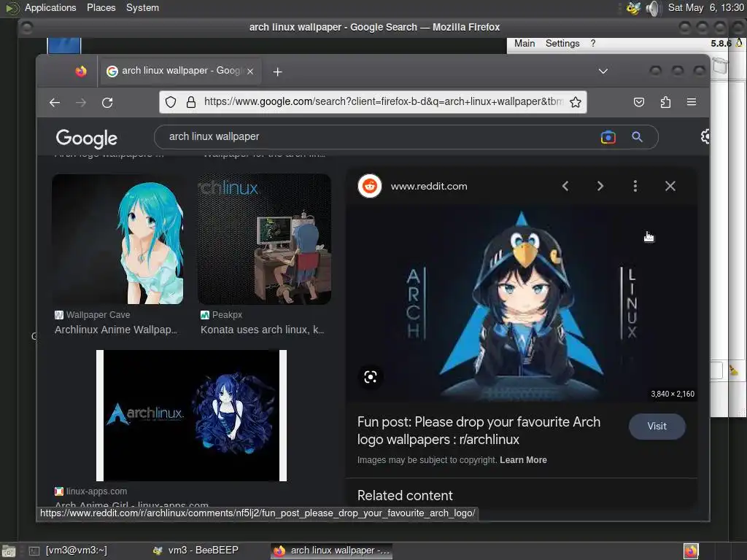Click the Google search magnifier icon
The height and width of the screenshot is (560, 747).
(638, 137)
